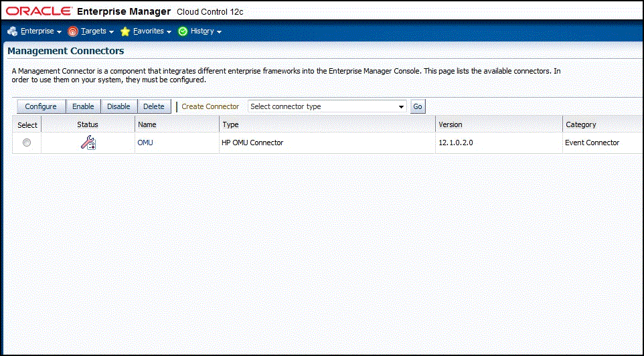This screenshot has height=356, width=644.
Task: Click the Enterprise menu cubes icon
Action: [x=12, y=31]
